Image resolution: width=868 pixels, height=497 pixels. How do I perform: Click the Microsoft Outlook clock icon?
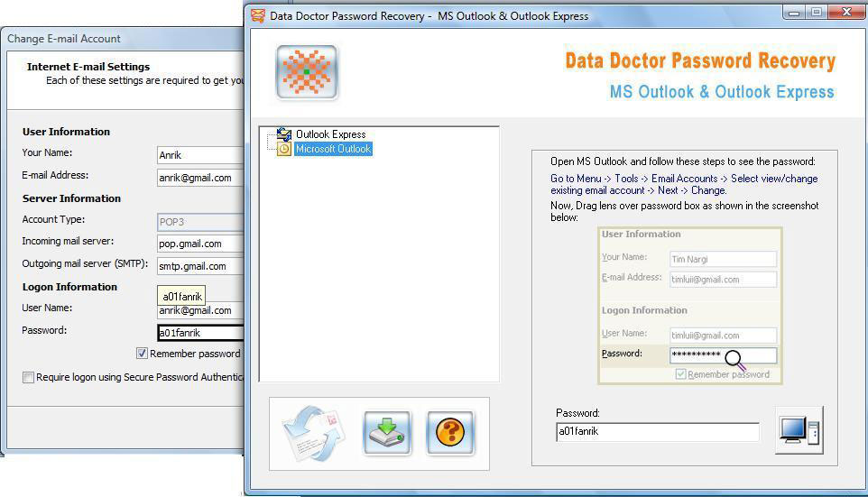click(x=284, y=149)
